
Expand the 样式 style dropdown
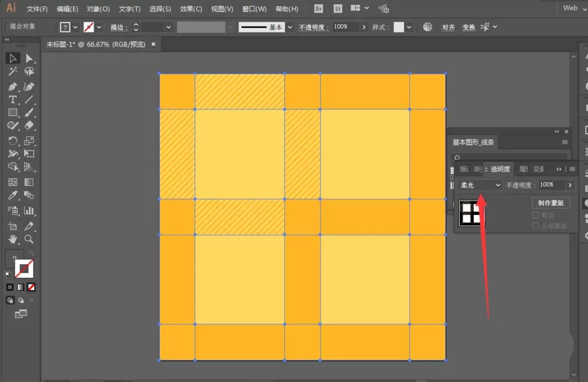point(409,27)
